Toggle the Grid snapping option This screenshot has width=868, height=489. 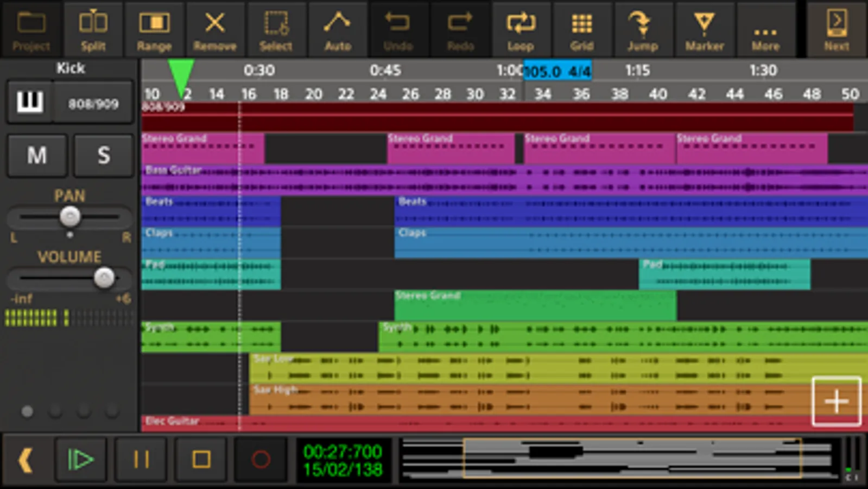point(581,30)
